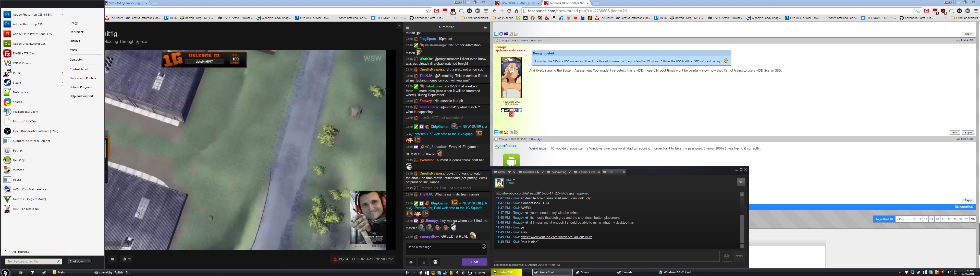Open the Kiwi name dropdown in Steam chat
Viewport: 980px width, 276px height.
pos(514,180)
